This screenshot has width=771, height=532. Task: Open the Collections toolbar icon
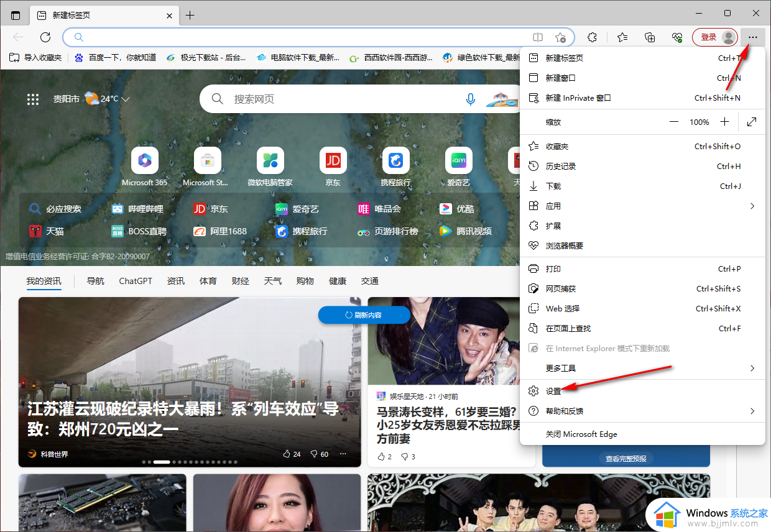pyautogui.click(x=650, y=37)
